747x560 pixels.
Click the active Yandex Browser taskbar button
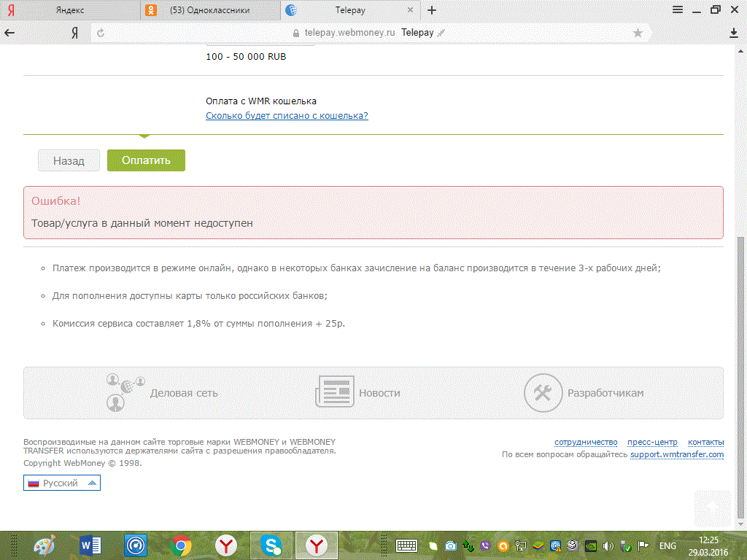317,545
